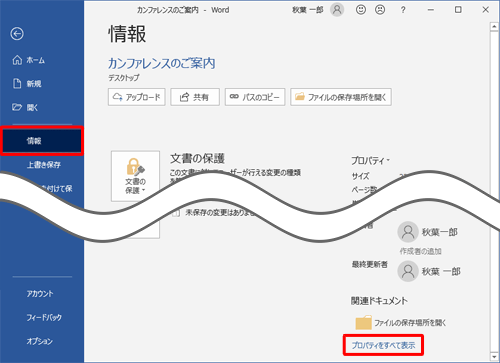Click the smiley face feedback icon
The width and height of the screenshot is (500, 363).
361,10
